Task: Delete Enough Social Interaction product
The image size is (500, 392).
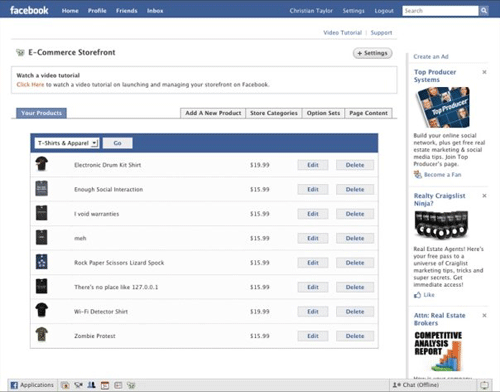Action: 355,189
